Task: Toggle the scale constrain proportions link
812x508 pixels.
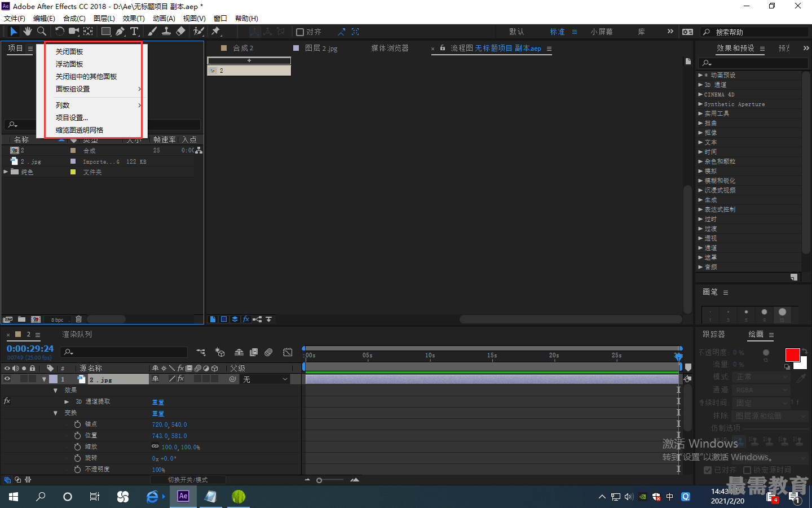Action: 155,446
